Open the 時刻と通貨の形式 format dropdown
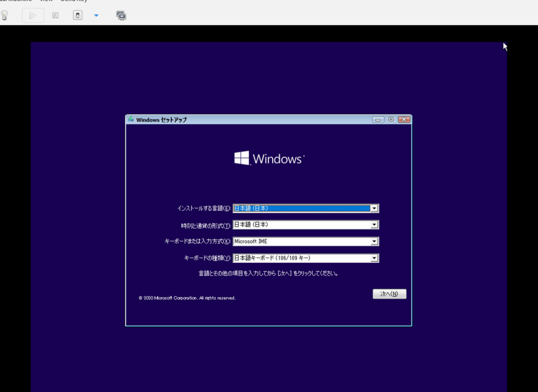Screen dimensions: 538x392 374,224
